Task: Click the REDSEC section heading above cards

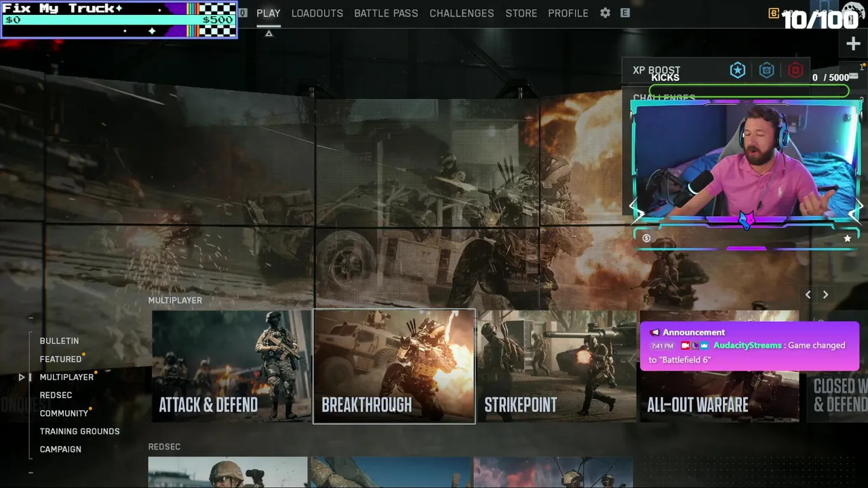Action: [164, 447]
